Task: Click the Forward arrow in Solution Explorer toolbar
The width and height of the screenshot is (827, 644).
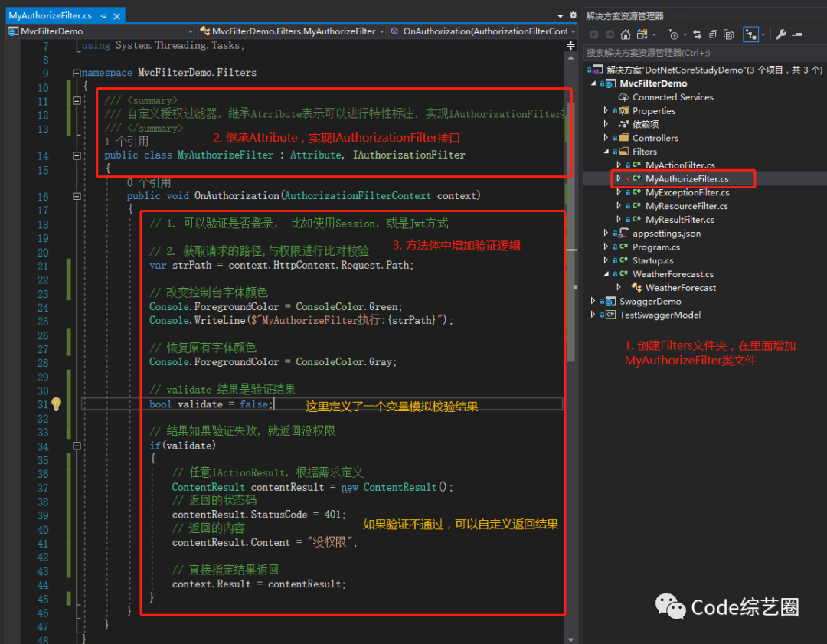Action: click(610, 34)
